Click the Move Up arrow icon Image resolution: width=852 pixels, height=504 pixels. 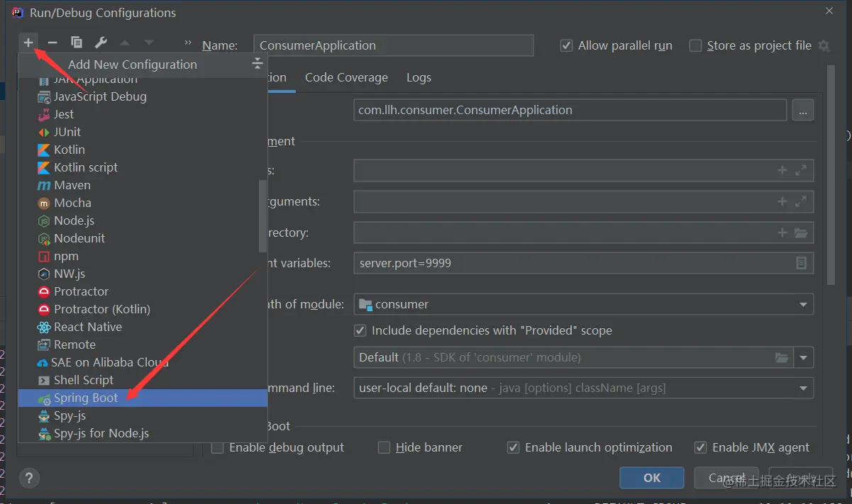click(125, 43)
